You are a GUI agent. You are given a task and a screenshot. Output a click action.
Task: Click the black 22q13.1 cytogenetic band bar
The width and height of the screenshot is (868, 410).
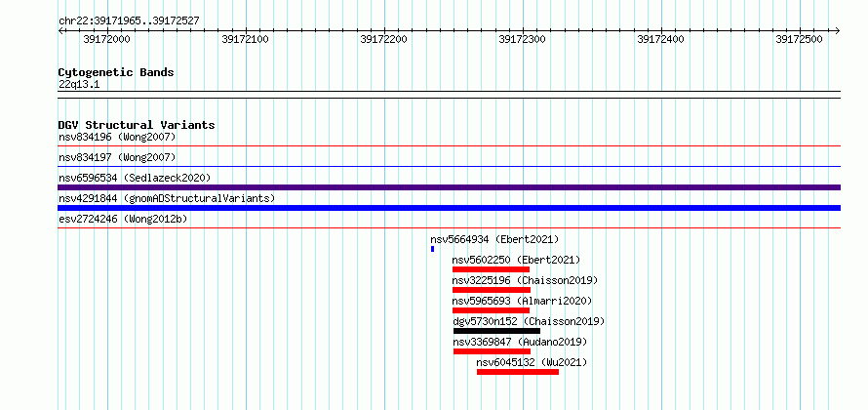click(449, 95)
